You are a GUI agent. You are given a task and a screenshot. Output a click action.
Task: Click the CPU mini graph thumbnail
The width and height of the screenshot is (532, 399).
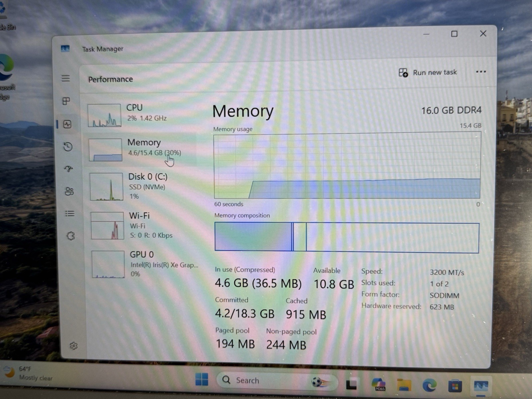point(104,115)
